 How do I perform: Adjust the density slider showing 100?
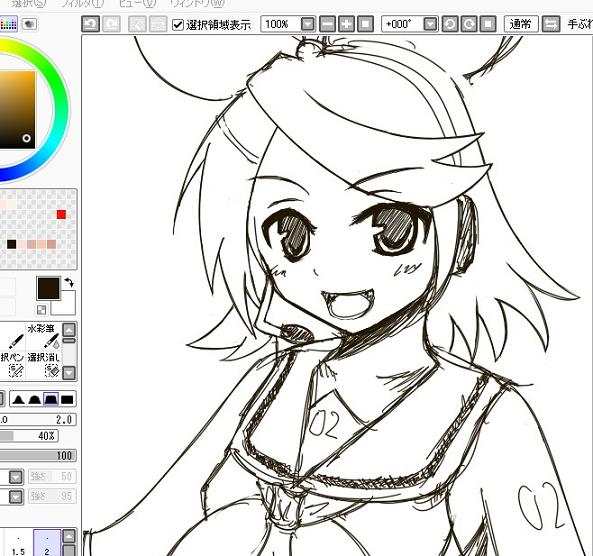tap(38, 455)
